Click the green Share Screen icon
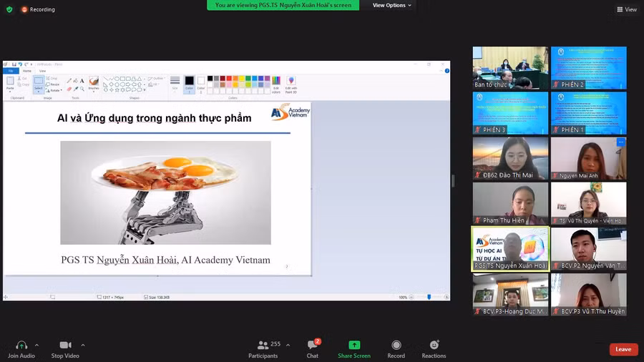 [354, 346]
